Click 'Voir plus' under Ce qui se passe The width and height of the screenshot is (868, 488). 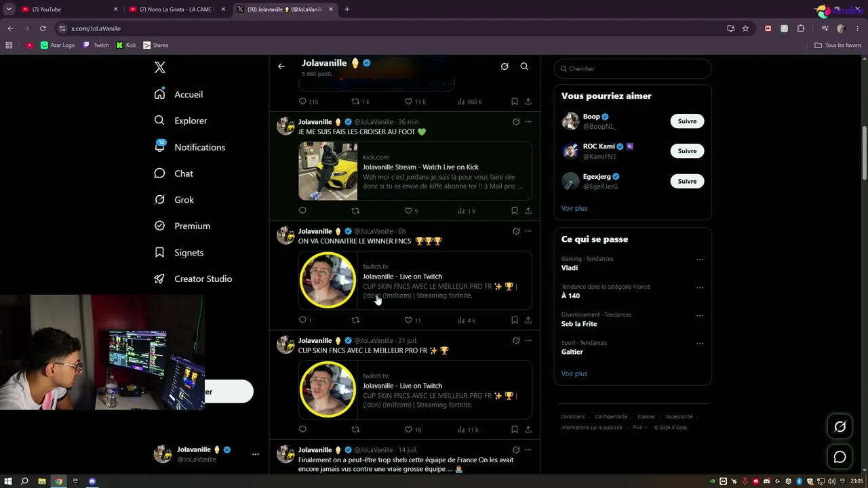tap(574, 373)
